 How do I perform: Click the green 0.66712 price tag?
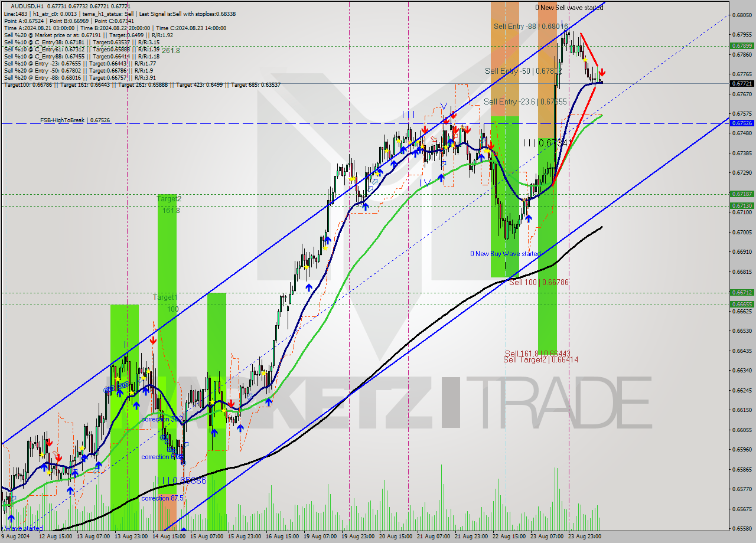point(742,292)
